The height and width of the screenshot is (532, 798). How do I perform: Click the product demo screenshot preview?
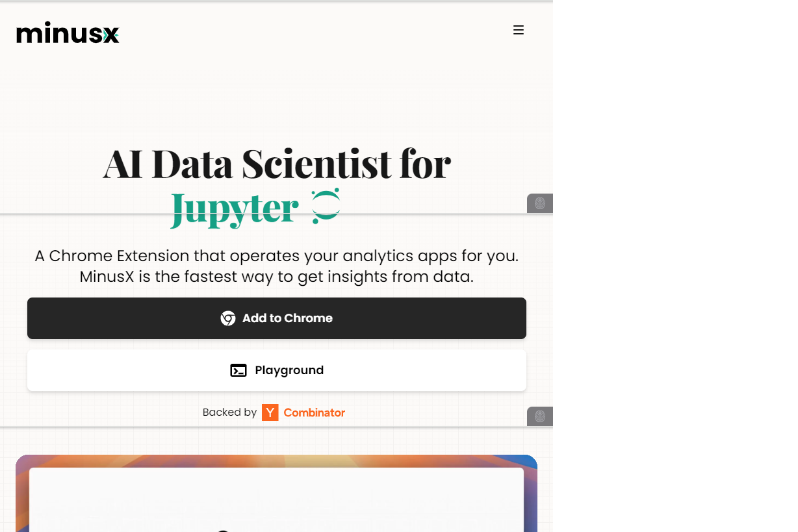(277, 494)
